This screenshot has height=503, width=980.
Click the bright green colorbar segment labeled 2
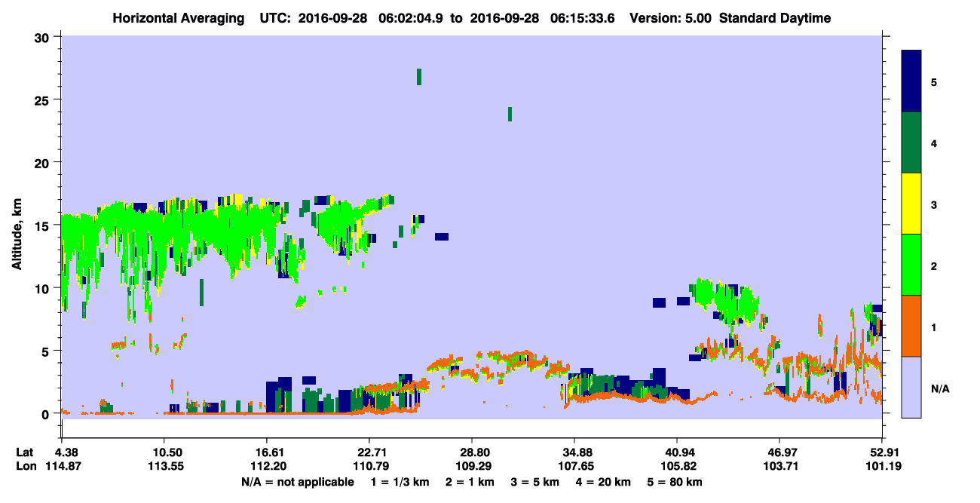coord(911,265)
